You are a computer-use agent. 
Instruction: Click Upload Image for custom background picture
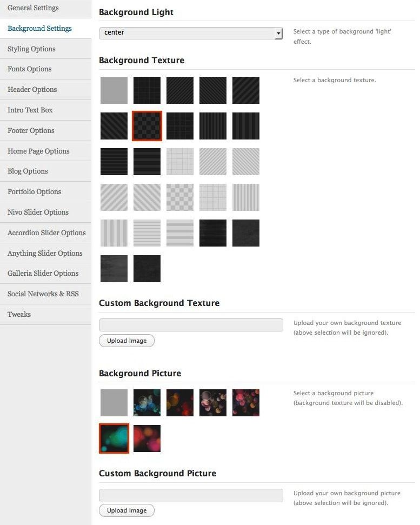click(x=126, y=510)
